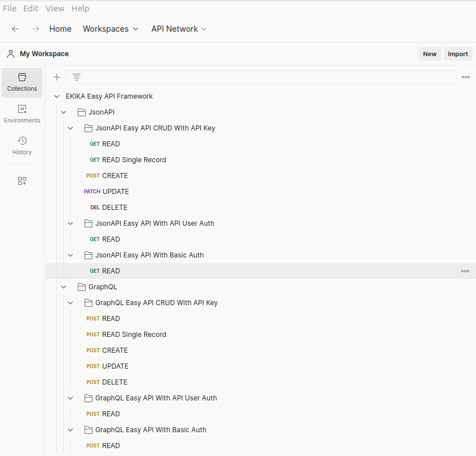
Task: Click the filter icon in search bar
Action: point(77,77)
